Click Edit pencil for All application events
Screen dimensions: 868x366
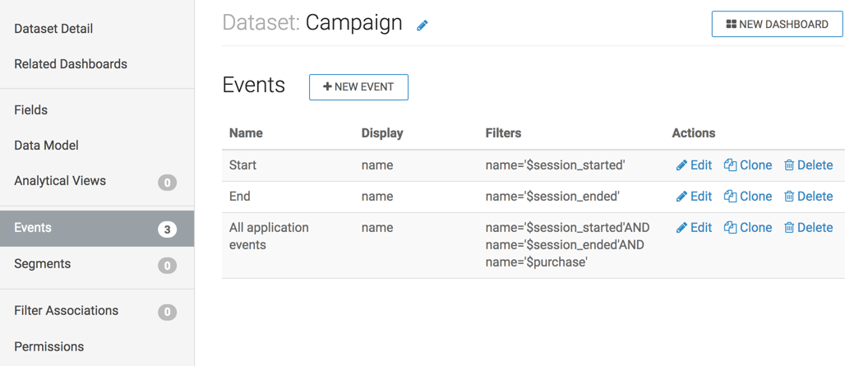[x=681, y=228]
